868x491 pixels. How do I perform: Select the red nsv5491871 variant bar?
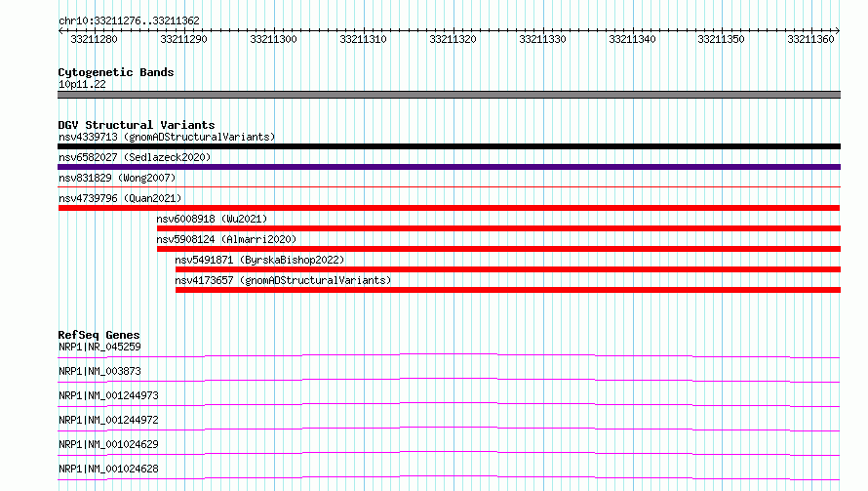point(508,269)
